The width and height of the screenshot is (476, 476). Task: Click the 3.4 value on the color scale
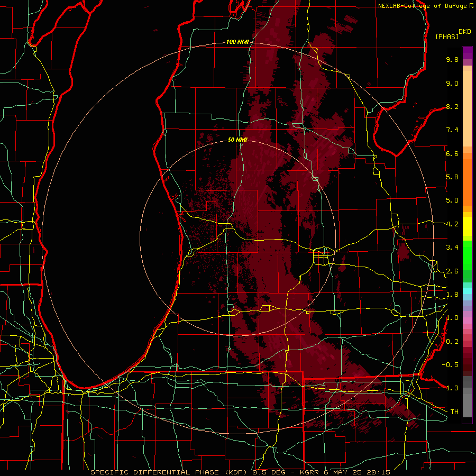click(x=452, y=248)
